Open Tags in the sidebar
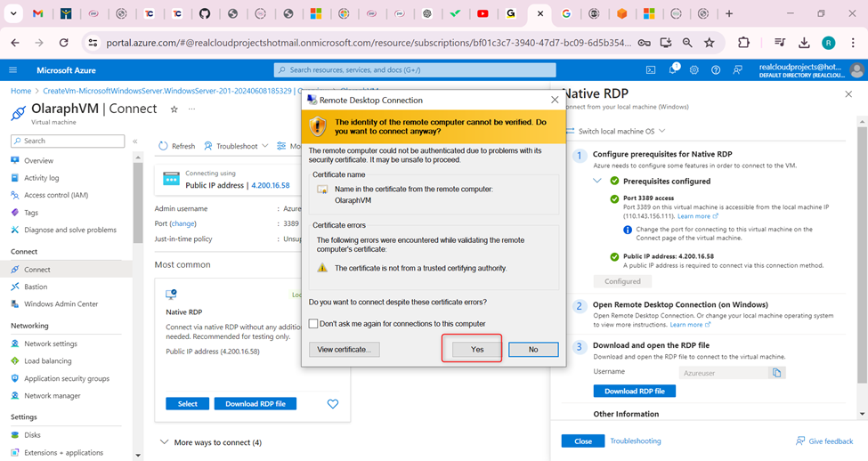 pos(31,213)
